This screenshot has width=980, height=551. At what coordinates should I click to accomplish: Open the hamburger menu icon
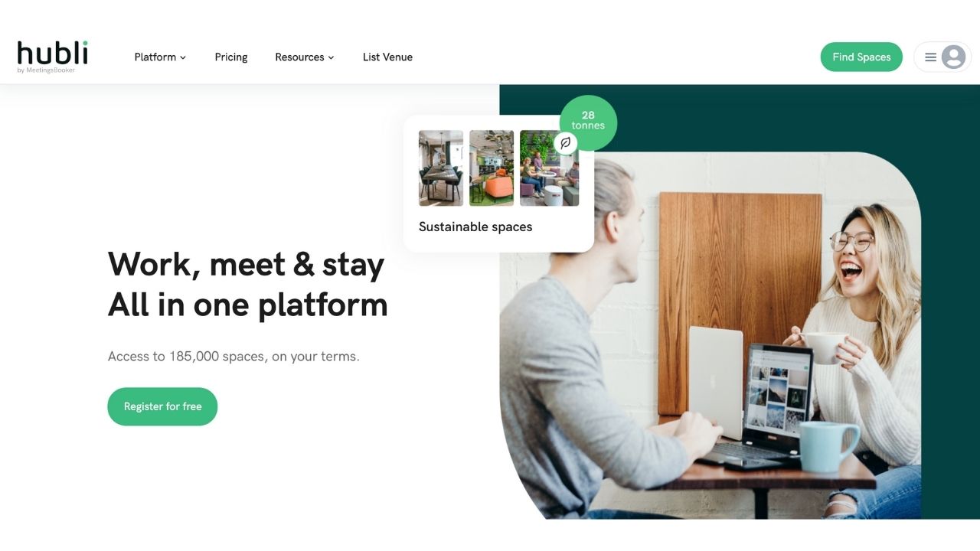[x=931, y=57]
